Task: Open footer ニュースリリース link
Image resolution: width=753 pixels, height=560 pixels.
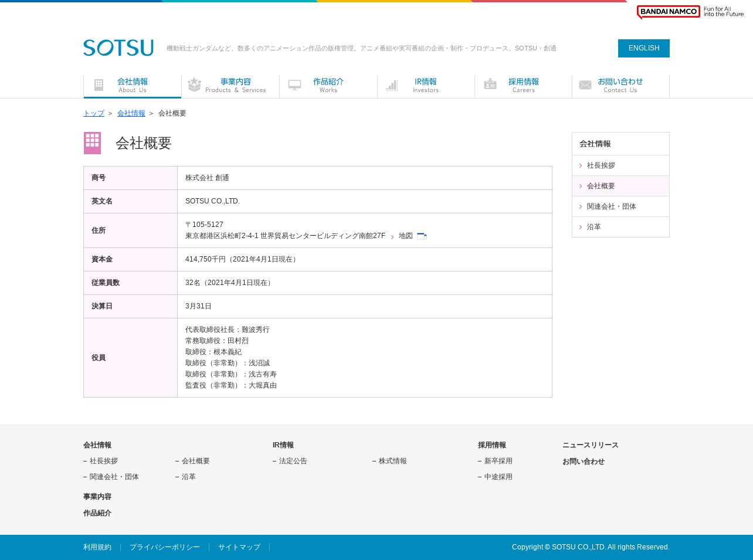Action: click(x=591, y=445)
